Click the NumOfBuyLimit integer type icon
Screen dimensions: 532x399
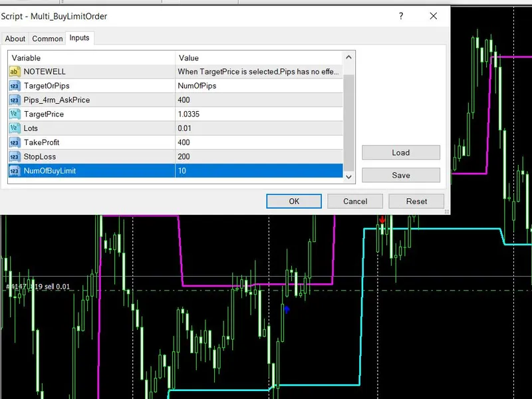[x=15, y=171]
